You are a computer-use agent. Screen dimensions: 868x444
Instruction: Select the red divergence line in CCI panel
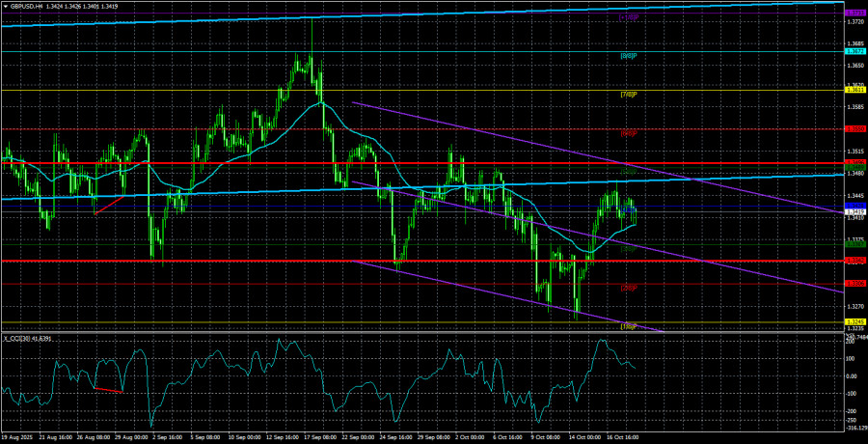click(x=108, y=389)
